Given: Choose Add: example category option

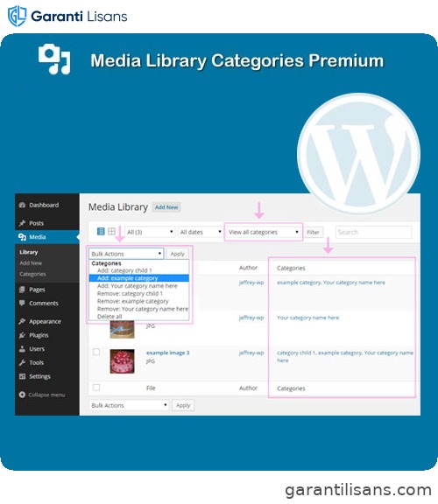Looking at the screenshot, I should click(139, 278).
